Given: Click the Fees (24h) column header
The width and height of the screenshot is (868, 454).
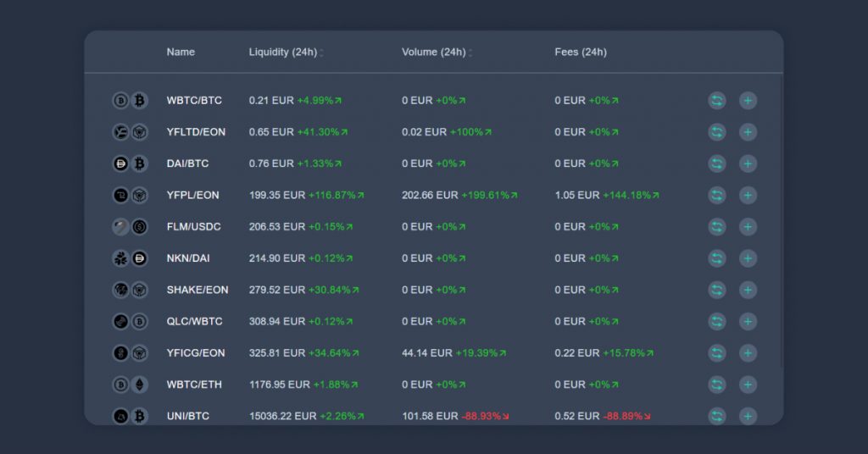Looking at the screenshot, I should click(x=581, y=52).
